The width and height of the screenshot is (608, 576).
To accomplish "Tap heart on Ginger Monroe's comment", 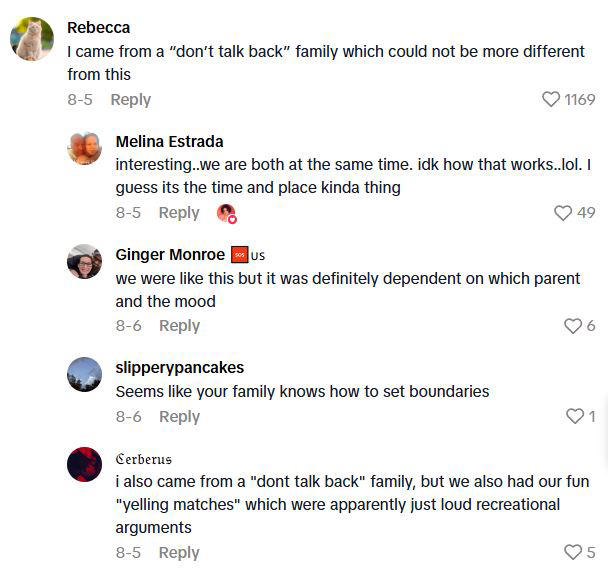I will coord(573,326).
